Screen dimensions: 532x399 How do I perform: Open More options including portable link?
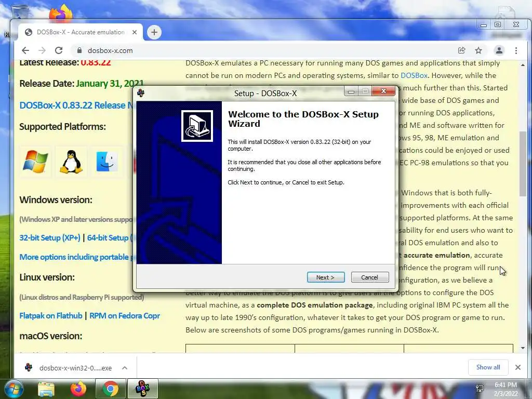(76, 257)
